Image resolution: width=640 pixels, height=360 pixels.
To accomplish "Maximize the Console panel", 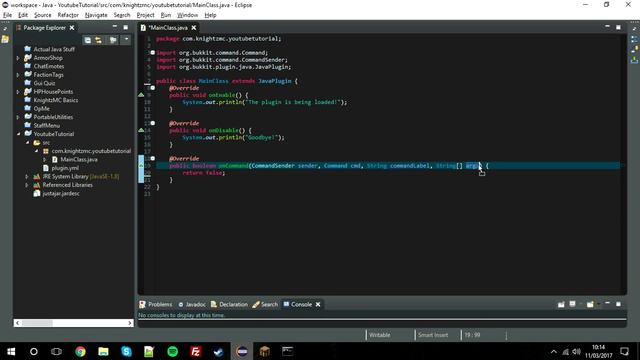I will [x=618, y=304].
